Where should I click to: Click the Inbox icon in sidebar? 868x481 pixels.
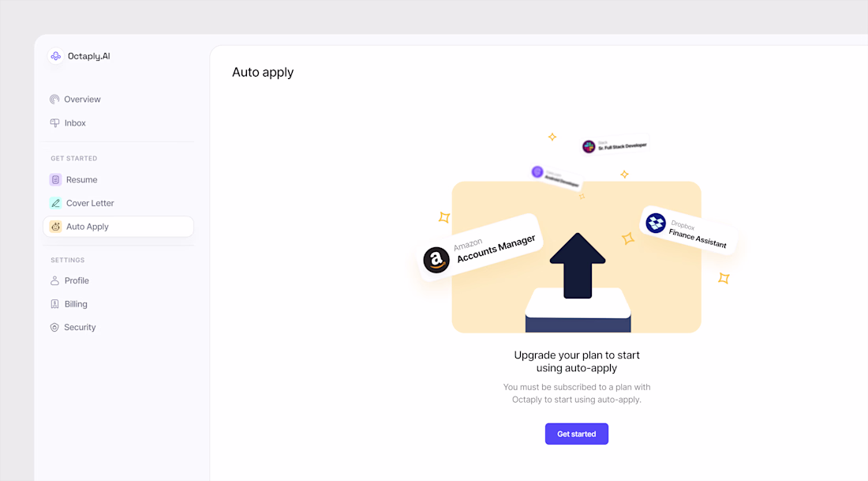[x=54, y=123]
